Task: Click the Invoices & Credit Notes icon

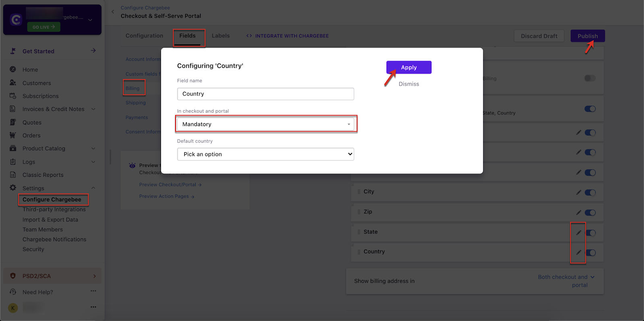Action: tap(13, 109)
